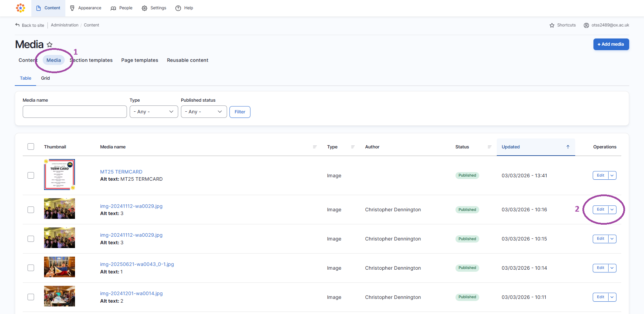This screenshot has height=314, width=644.
Task: Open the Type filter dropdown
Action: click(154, 112)
